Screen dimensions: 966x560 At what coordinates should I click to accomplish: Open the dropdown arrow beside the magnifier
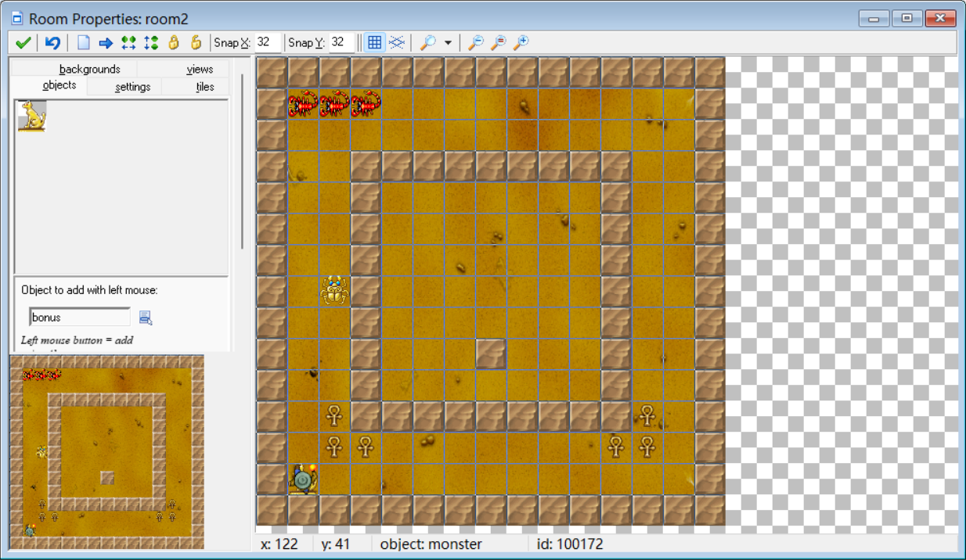coord(448,43)
